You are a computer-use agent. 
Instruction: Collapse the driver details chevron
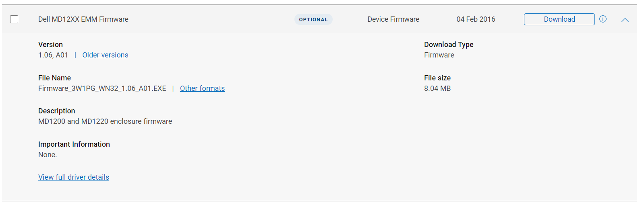625,20
